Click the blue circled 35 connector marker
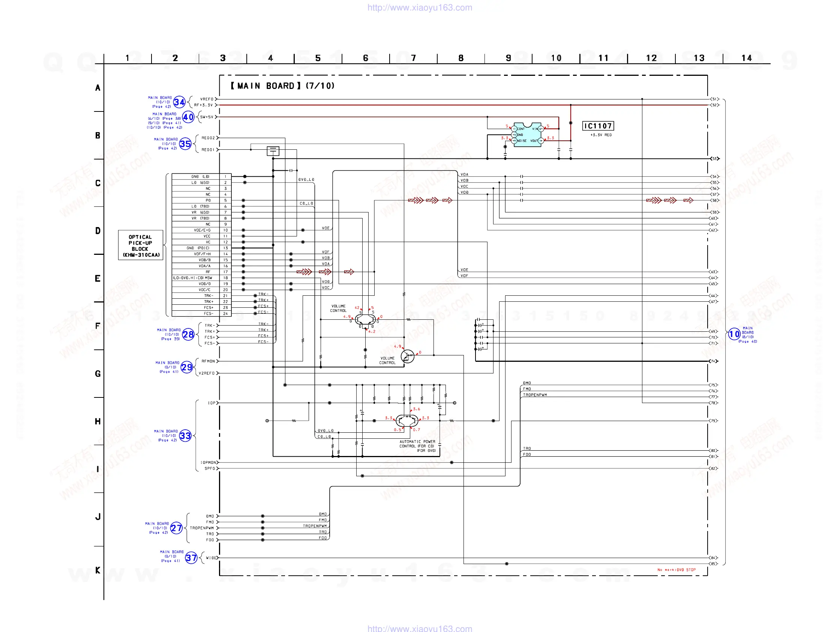 coord(185,144)
